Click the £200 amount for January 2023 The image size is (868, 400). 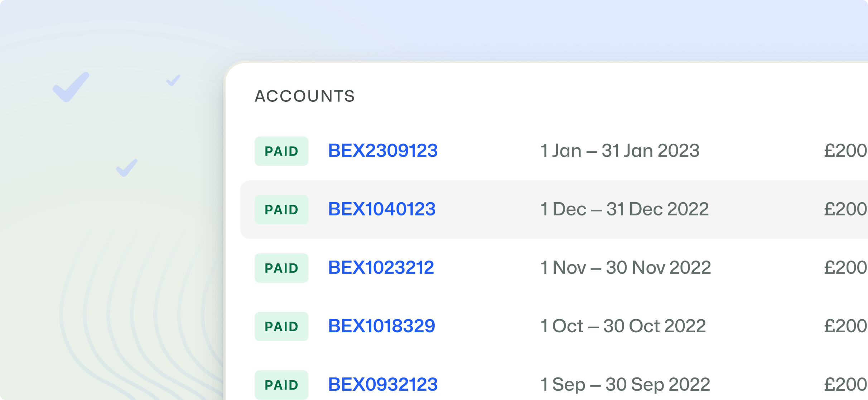coord(845,151)
